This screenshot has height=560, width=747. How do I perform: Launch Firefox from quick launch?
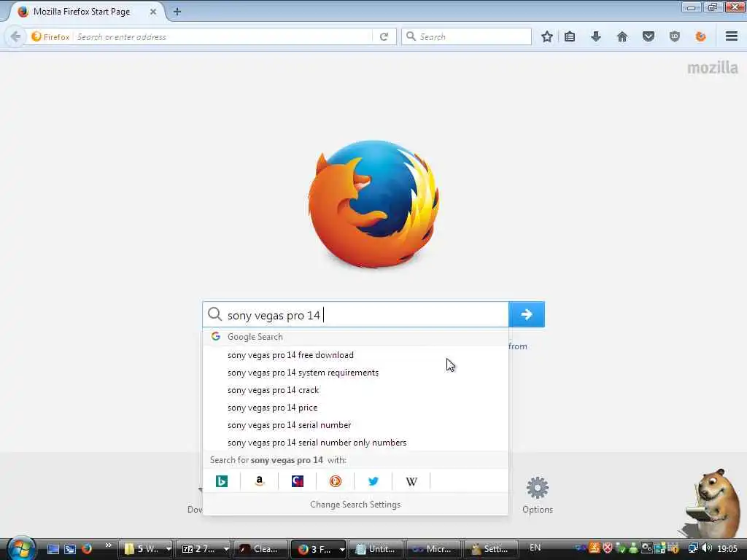click(87, 548)
